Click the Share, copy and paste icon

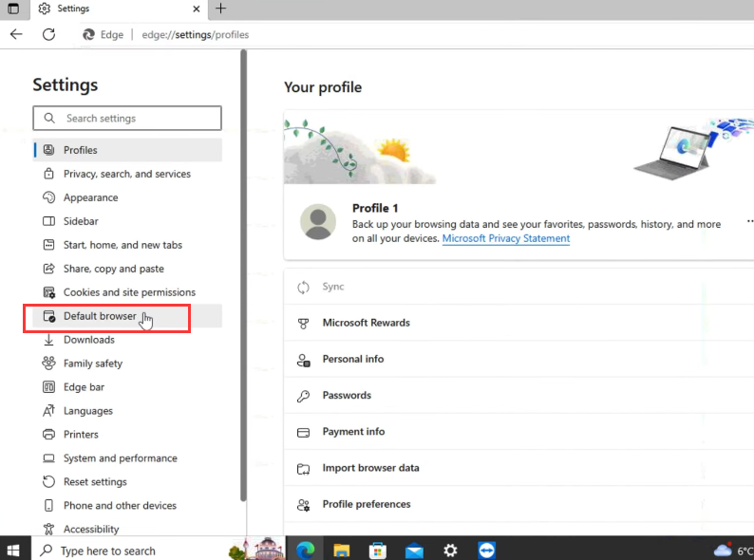coord(48,269)
